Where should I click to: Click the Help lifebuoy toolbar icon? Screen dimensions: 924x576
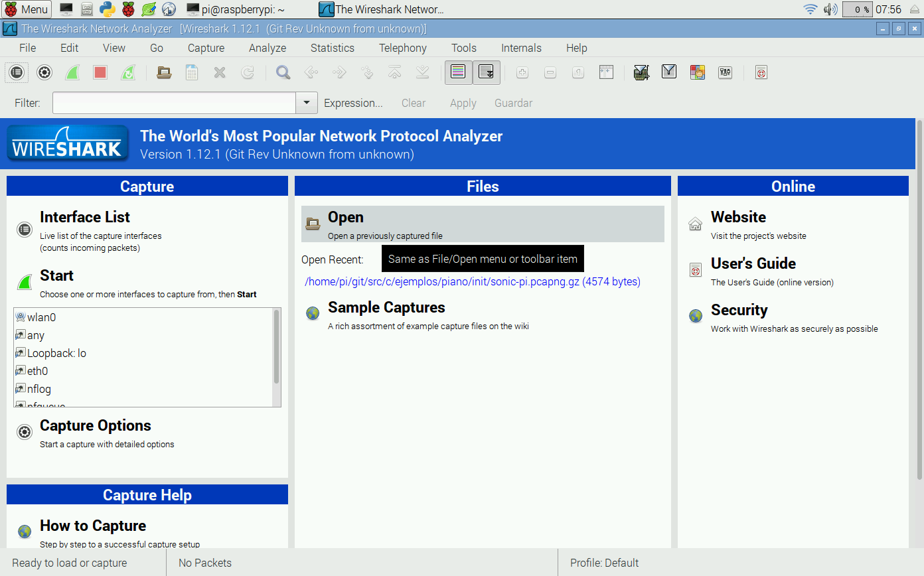[761, 72]
